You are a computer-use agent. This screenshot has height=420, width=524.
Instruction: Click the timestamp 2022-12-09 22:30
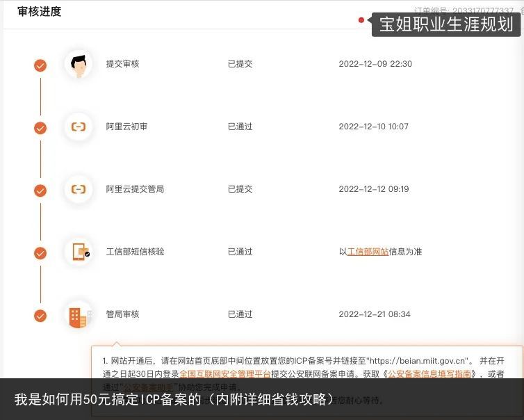375,64
